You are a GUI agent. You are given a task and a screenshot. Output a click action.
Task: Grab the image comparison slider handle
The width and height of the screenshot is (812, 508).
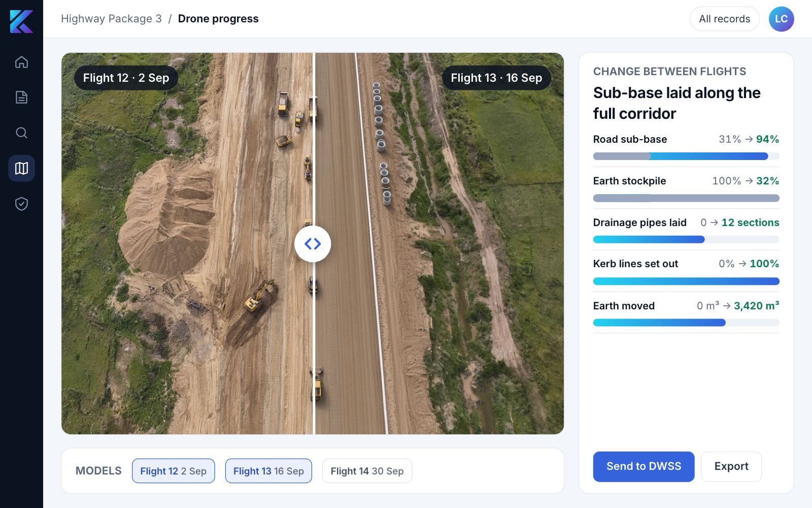pyautogui.click(x=313, y=244)
